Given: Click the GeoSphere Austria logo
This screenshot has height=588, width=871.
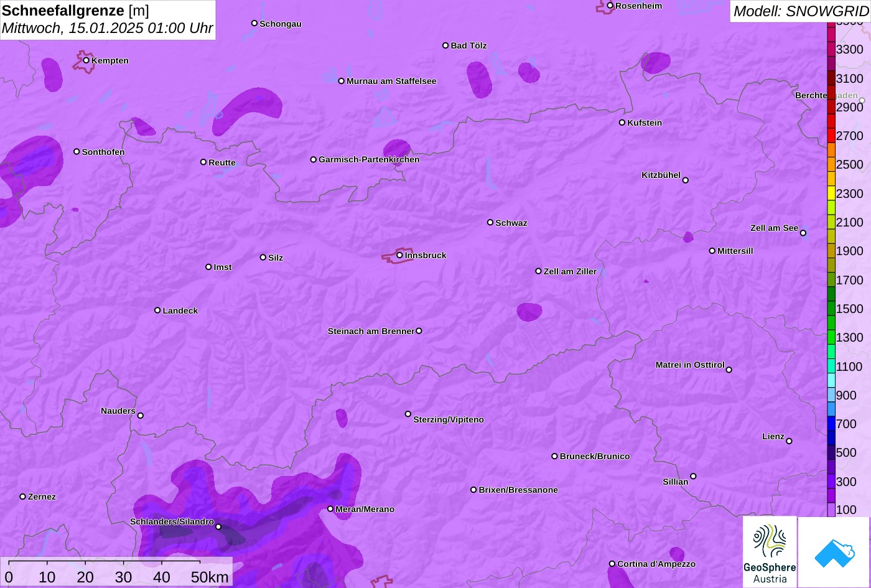Looking at the screenshot, I should tap(770, 552).
